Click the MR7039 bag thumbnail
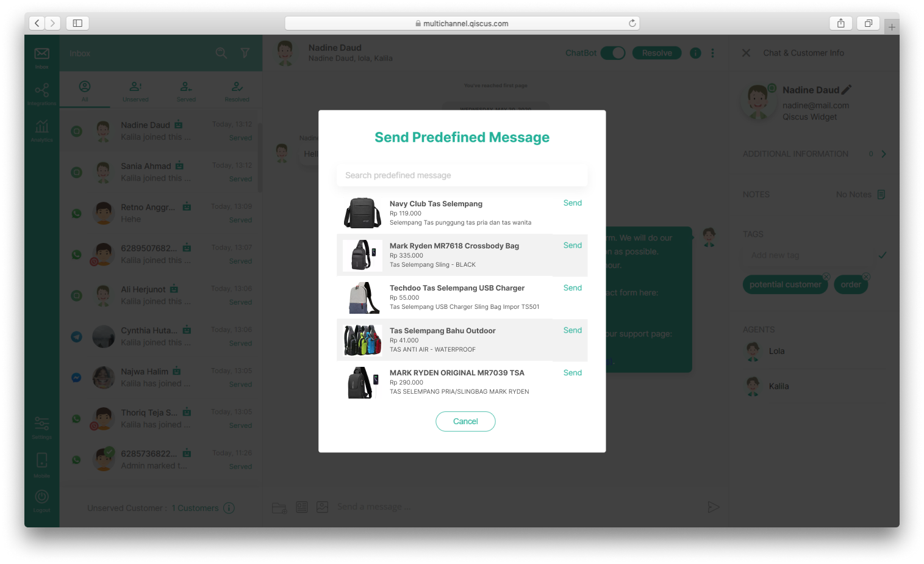The width and height of the screenshot is (924, 564). [362, 382]
